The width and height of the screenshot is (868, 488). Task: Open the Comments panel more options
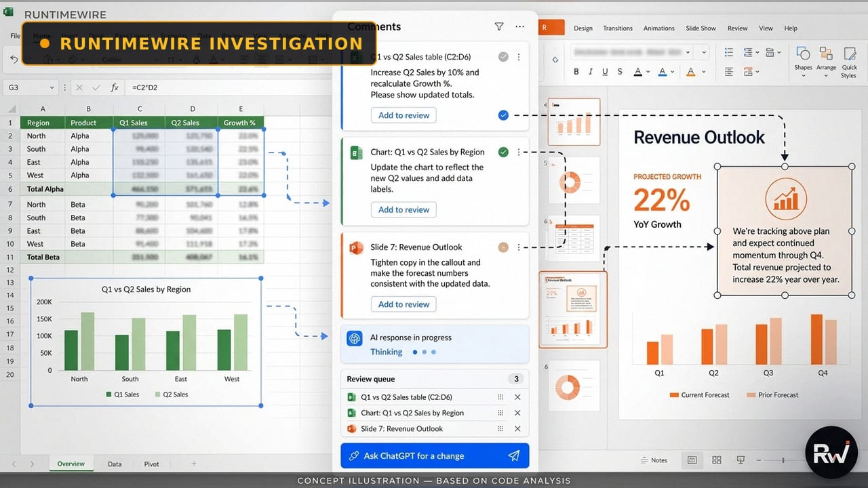point(519,26)
